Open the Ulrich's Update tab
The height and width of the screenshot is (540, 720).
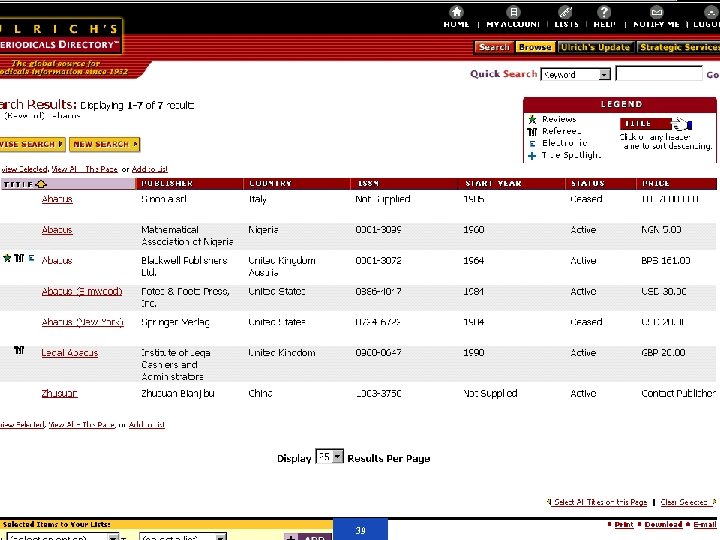[x=596, y=47]
